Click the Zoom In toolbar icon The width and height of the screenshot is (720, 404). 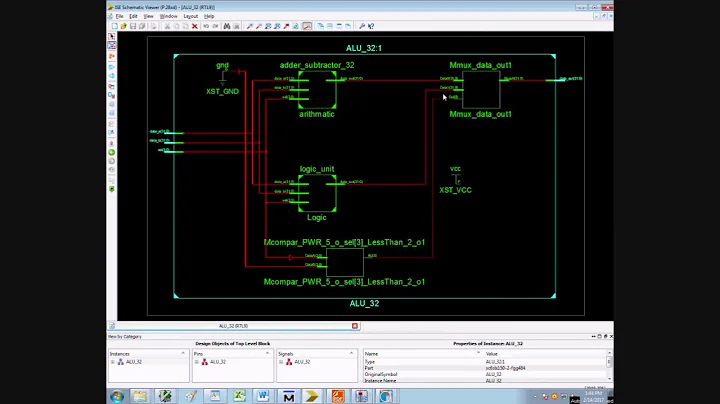point(250,26)
